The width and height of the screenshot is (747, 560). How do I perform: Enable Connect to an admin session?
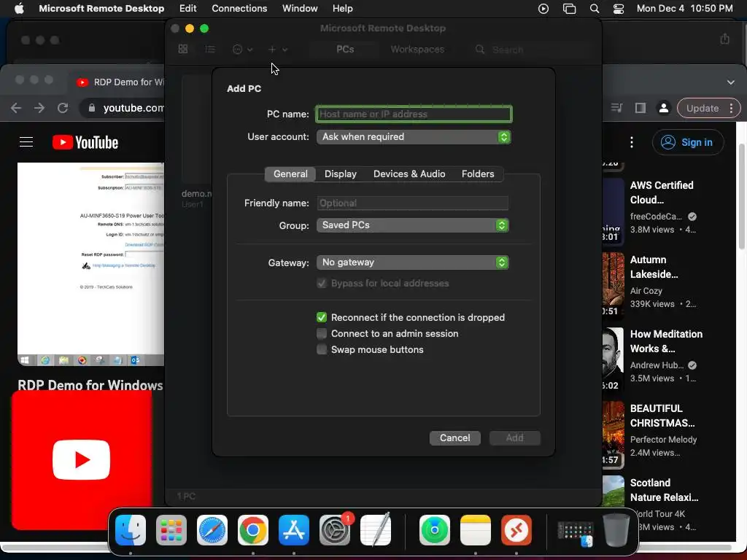(x=322, y=333)
